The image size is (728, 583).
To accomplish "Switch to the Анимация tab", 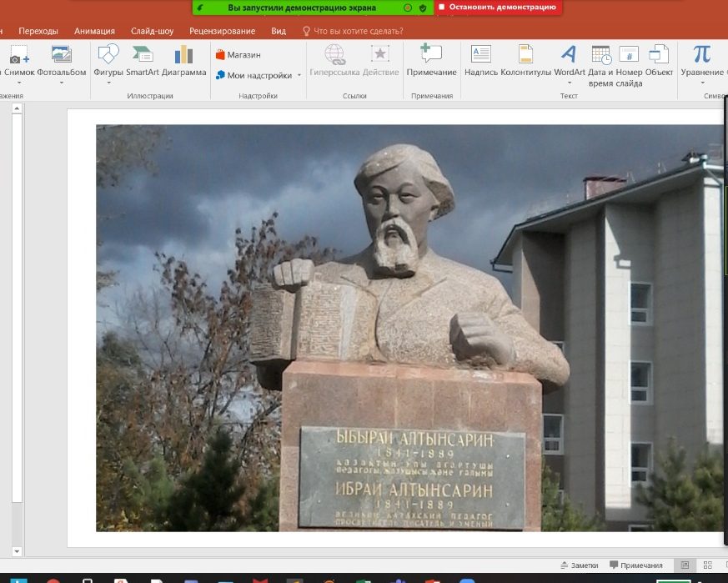I will [94, 31].
